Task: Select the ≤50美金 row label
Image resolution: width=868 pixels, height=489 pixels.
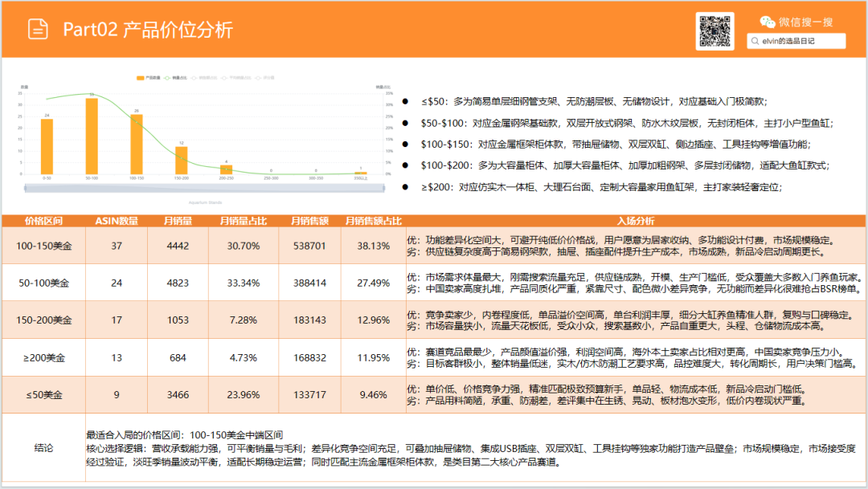Action: pyautogui.click(x=43, y=394)
